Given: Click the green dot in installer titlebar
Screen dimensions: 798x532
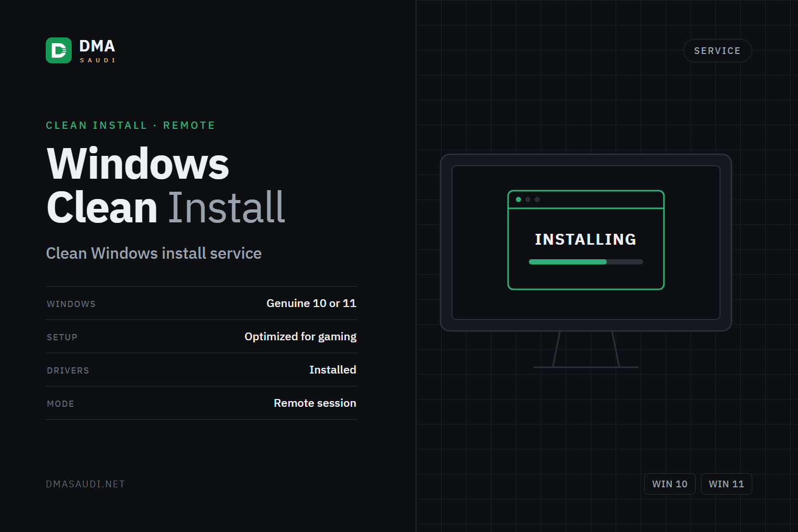Looking at the screenshot, I should click(518, 199).
